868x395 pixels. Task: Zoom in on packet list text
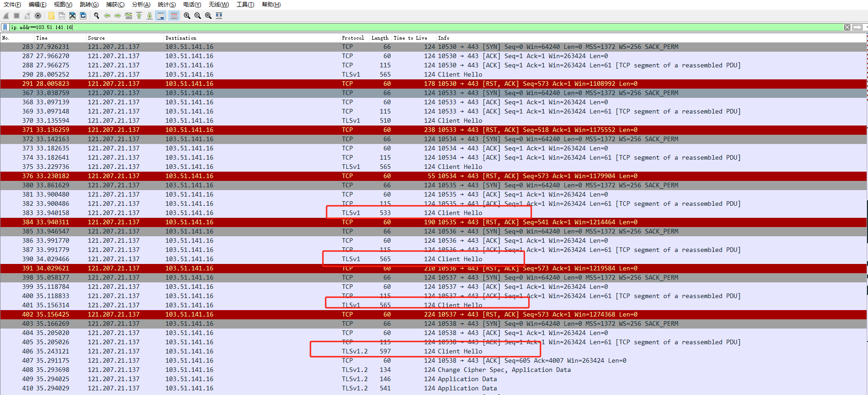187,16
